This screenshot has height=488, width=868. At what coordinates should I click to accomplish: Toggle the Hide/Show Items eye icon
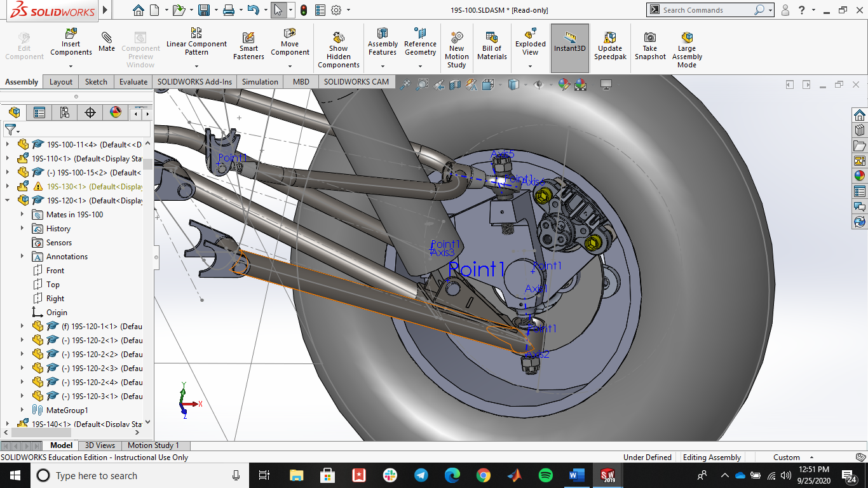(x=539, y=84)
